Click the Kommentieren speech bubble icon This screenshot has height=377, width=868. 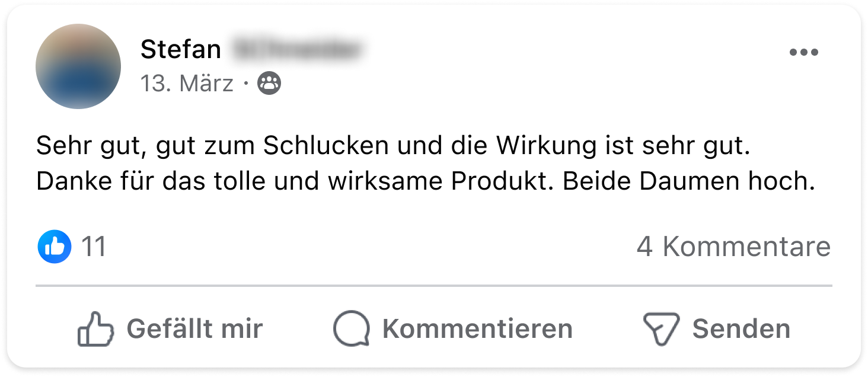coord(352,329)
